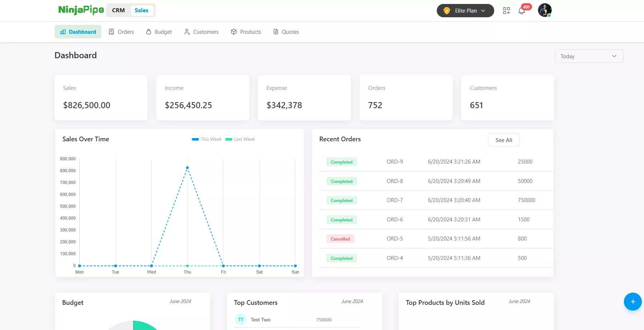Open Products via the box icon

234,32
